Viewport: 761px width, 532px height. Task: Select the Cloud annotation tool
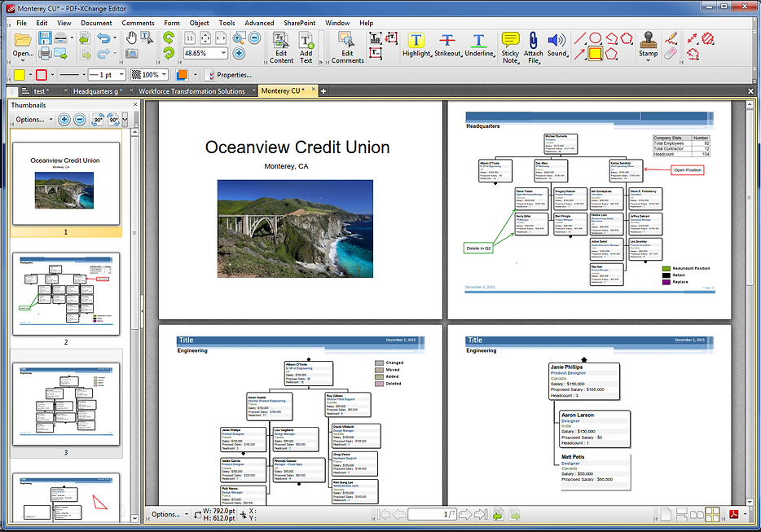tap(627, 38)
